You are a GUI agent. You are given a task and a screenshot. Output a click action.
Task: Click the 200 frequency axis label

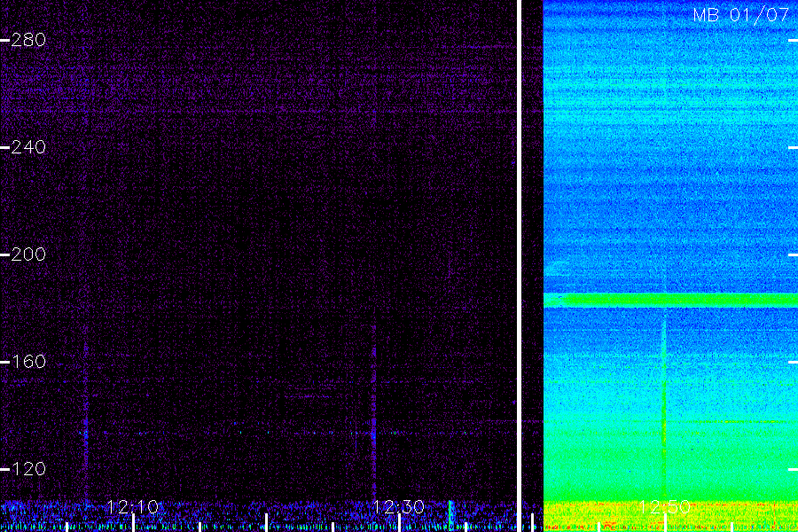28,254
